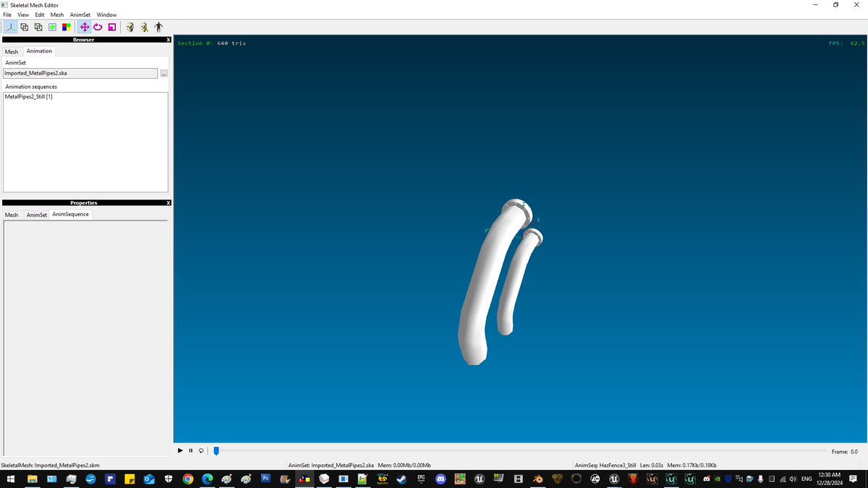Open Steam from the taskbar
The width and height of the screenshot is (868, 488).
401,479
